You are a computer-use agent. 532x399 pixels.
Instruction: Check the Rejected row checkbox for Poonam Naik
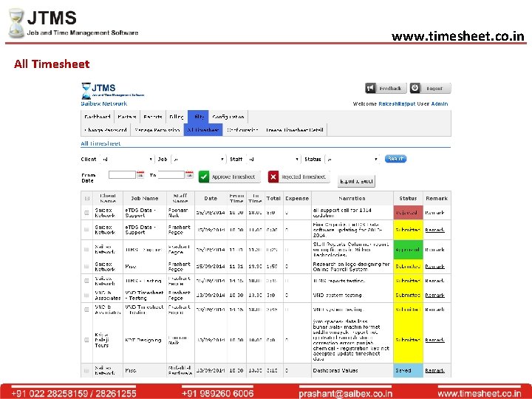pos(87,213)
